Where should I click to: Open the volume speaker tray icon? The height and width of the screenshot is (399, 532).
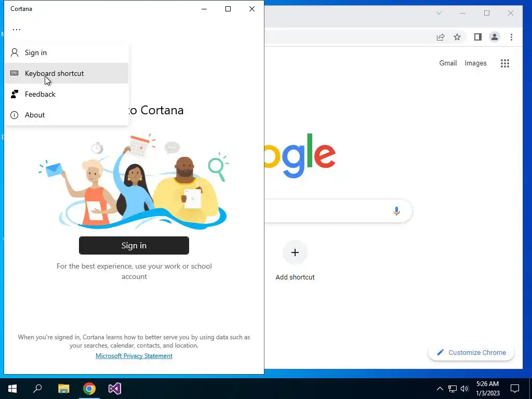point(464,389)
